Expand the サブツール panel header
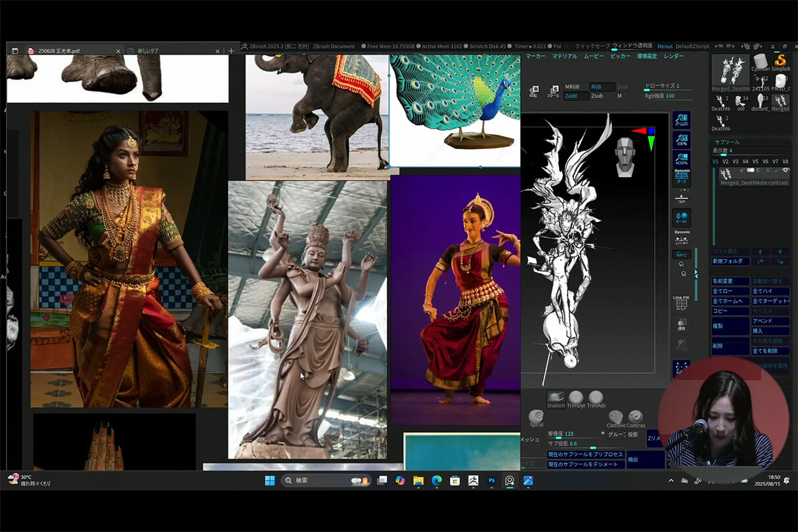Image resolution: width=798 pixels, height=532 pixels. (x=727, y=141)
